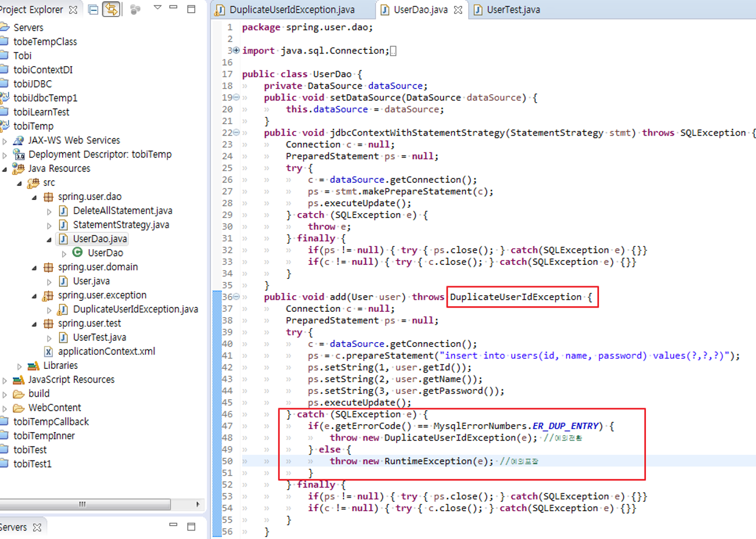
Task: Collapse jdbcContextWithStatementStrategy method at line 22
Action: (237, 132)
